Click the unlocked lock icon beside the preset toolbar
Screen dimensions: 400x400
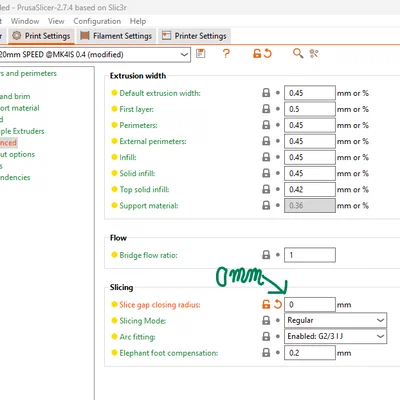pos(257,53)
